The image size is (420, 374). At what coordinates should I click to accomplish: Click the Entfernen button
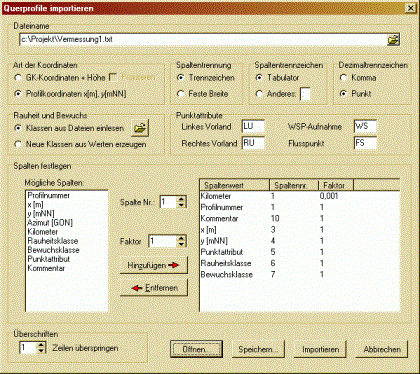(x=154, y=288)
